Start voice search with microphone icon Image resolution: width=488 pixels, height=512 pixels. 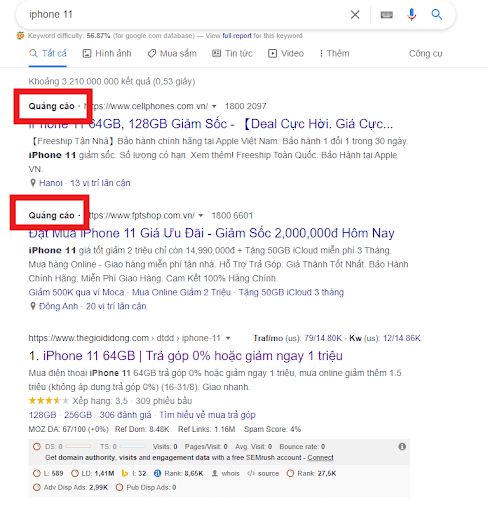click(412, 15)
